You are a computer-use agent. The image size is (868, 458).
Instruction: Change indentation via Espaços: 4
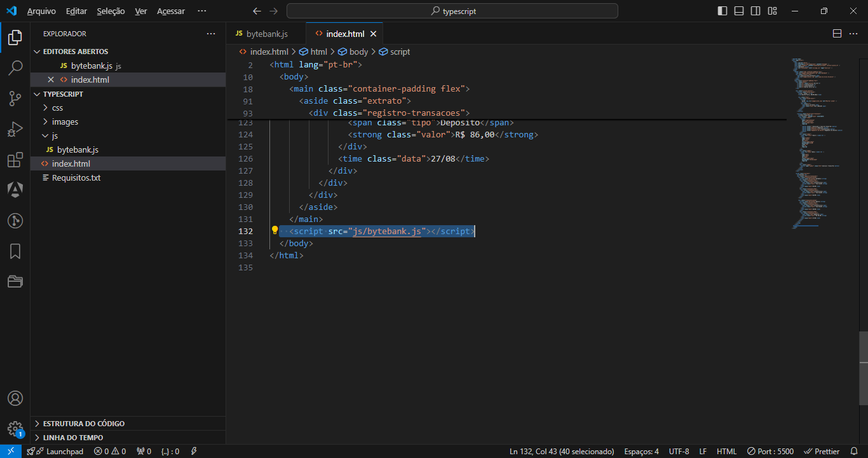(641, 451)
